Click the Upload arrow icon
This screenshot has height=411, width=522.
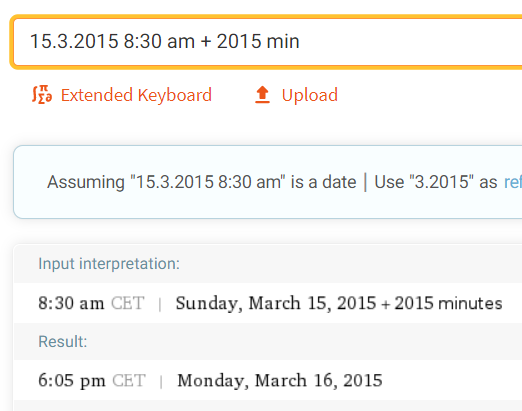[262, 95]
